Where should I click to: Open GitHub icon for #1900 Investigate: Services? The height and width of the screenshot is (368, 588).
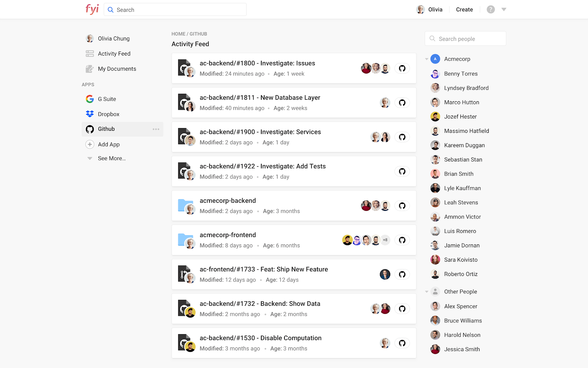[402, 137]
